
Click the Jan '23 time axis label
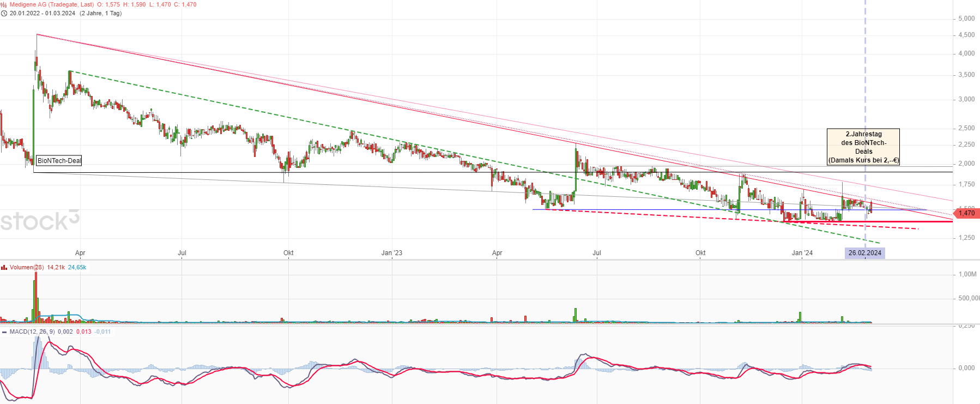coord(392,253)
